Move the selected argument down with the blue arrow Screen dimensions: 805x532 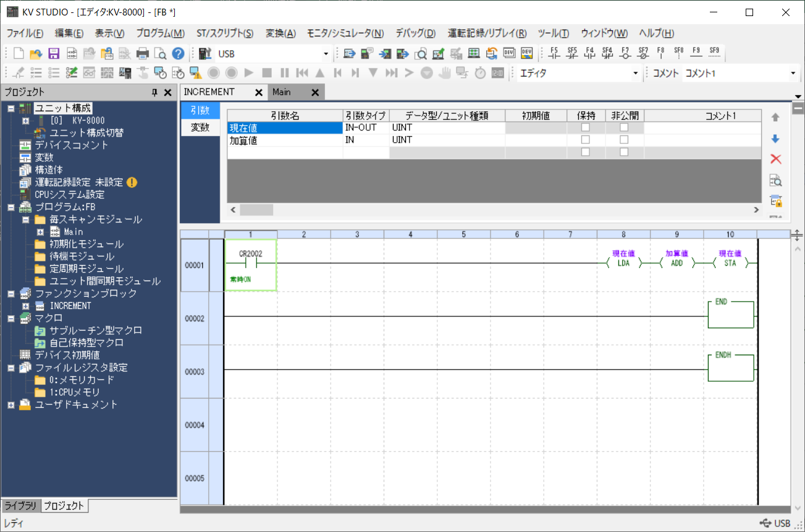(775, 138)
